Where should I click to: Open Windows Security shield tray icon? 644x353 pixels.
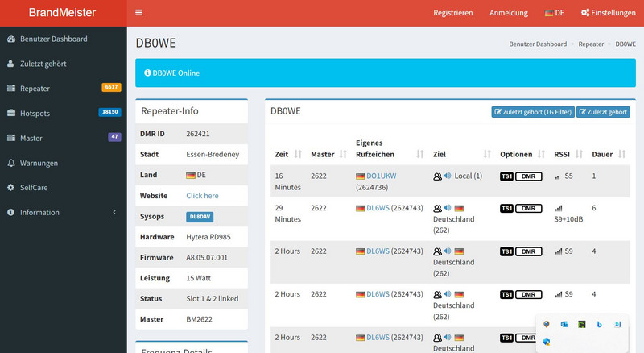547,342
